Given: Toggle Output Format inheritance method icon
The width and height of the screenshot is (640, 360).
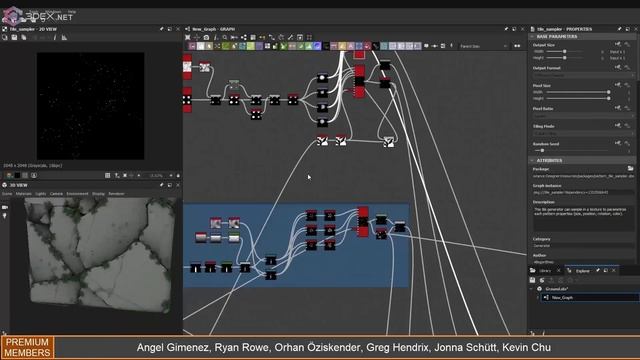Looking at the screenshot, I should (x=618, y=67).
